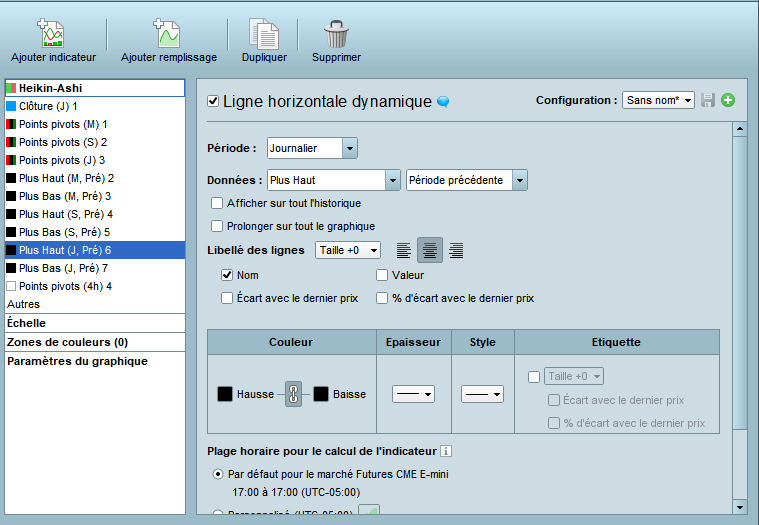Click the vertical scrollbar thumb
The height and width of the screenshot is (525, 759).
(x=740, y=283)
